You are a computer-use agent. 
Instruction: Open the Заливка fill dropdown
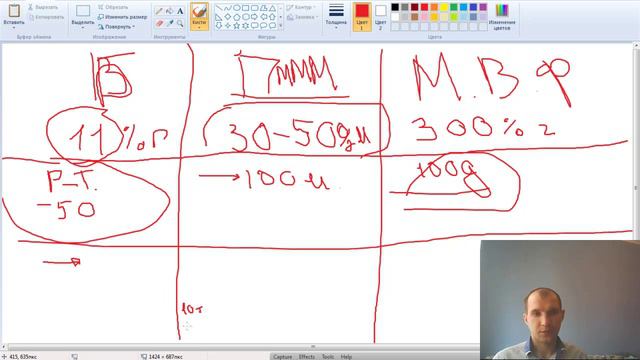302,17
